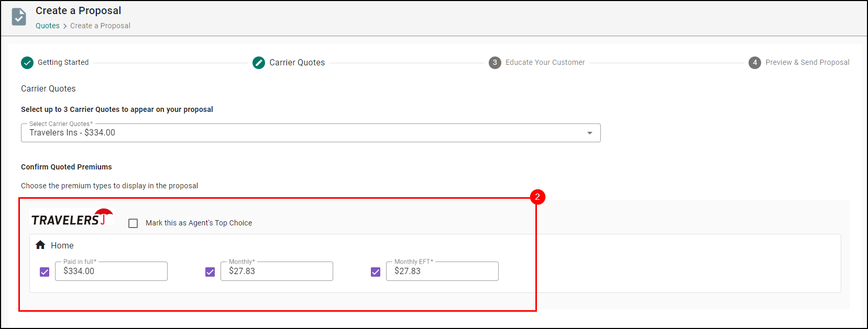Click the dropdown arrow of Carrier Quotes selector
Screen dimensions: 868x329
pyautogui.click(x=590, y=133)
